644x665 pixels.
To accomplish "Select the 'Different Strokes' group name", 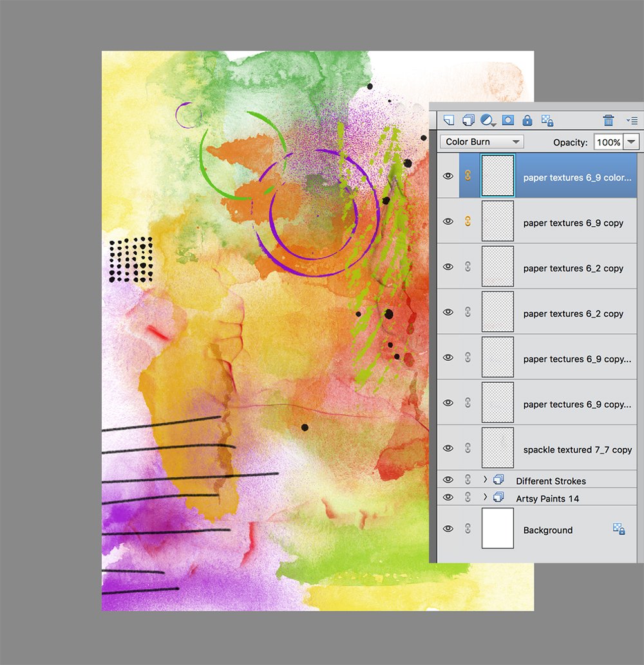I will (x=551, y=481).
